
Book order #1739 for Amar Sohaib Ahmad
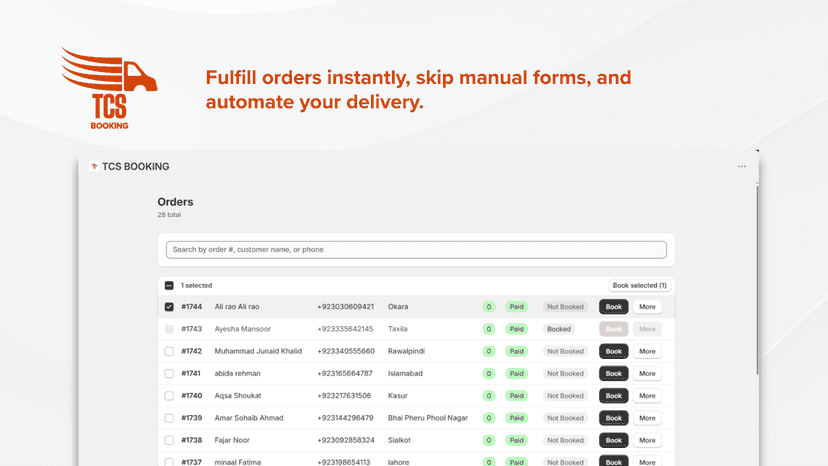click(x=614, y=418)
